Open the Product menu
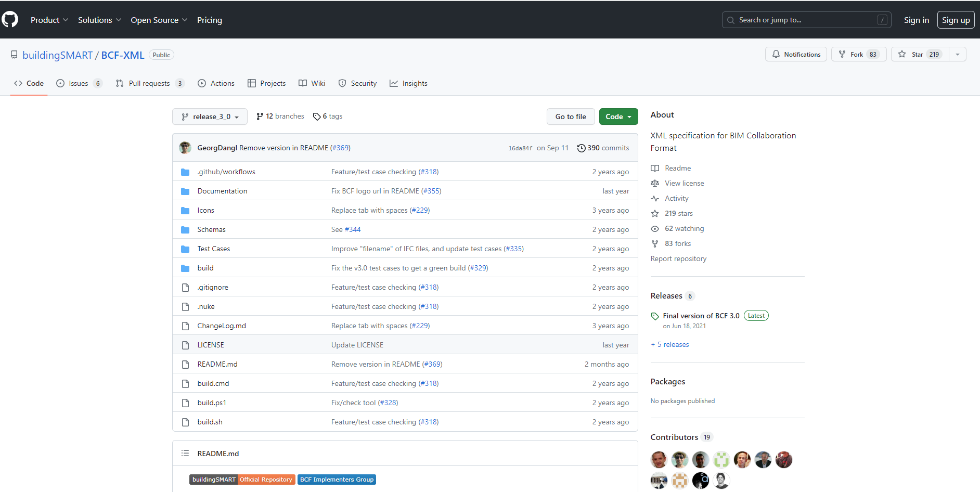The width and height of the screenshot is (980, 492). [x=49, y=20]
